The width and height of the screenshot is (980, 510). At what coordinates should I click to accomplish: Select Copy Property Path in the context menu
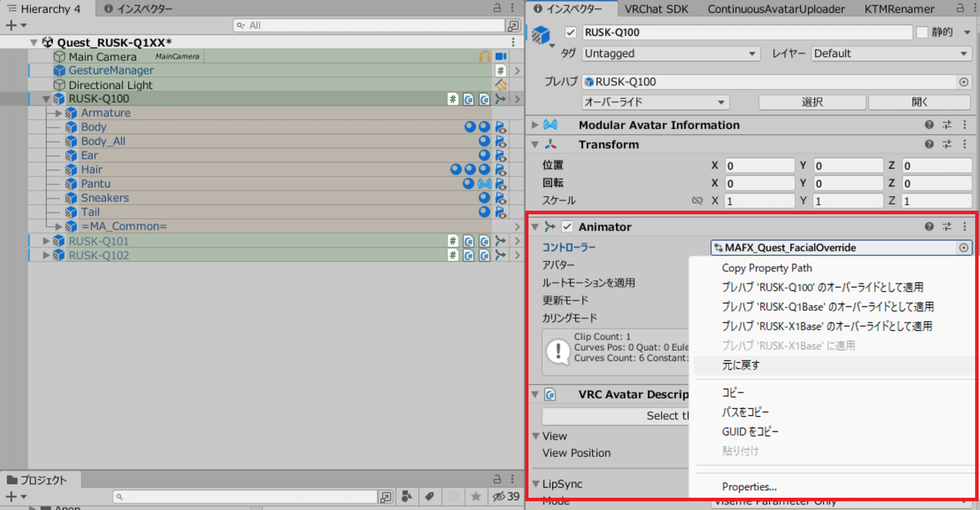(x=767, y=268)
